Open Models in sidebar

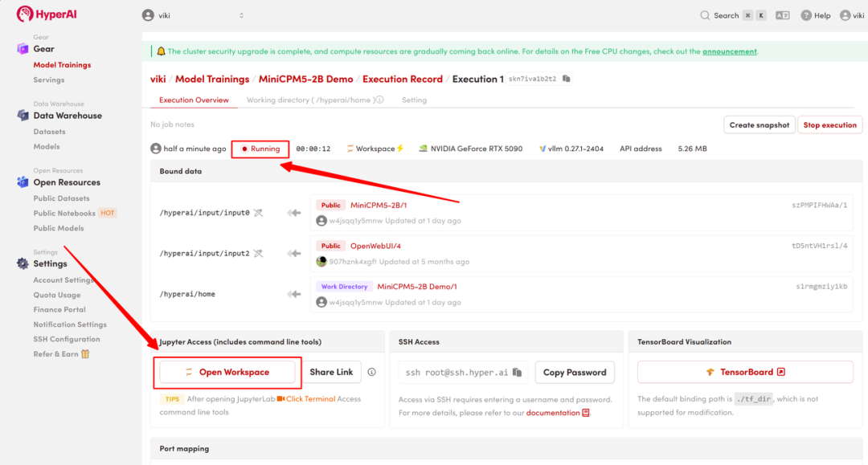pyautogui.click(x=47, y=146)
